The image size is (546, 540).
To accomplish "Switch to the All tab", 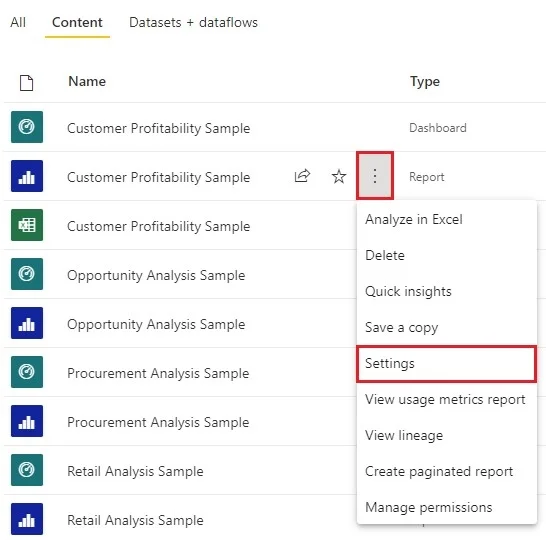I will [18, 22].
